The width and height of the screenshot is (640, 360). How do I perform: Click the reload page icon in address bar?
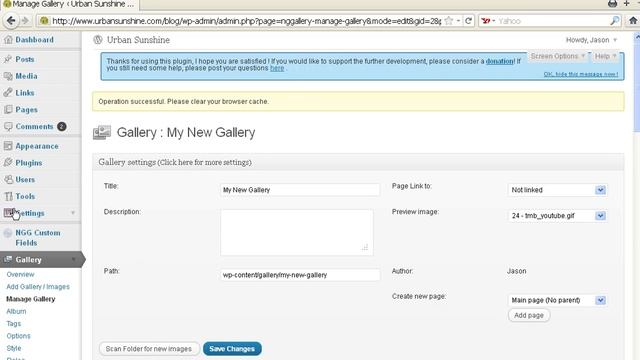point(469,20)
